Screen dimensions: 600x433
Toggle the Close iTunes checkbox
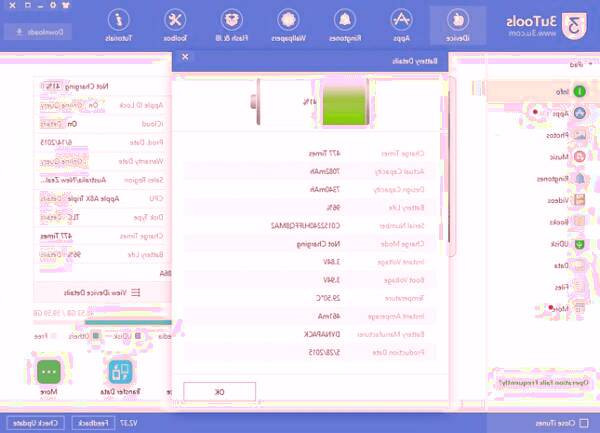[584, 423]
